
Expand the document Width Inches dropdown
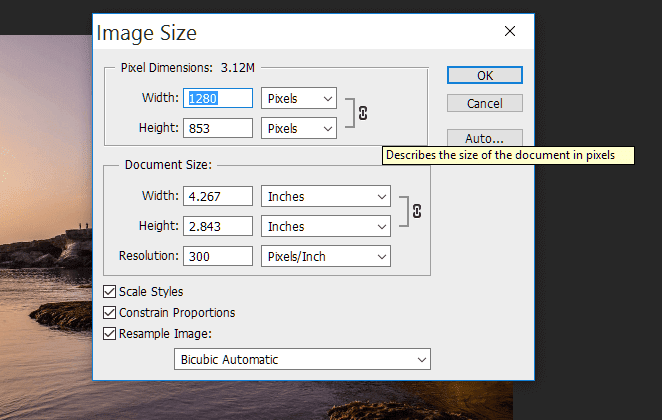326,196
